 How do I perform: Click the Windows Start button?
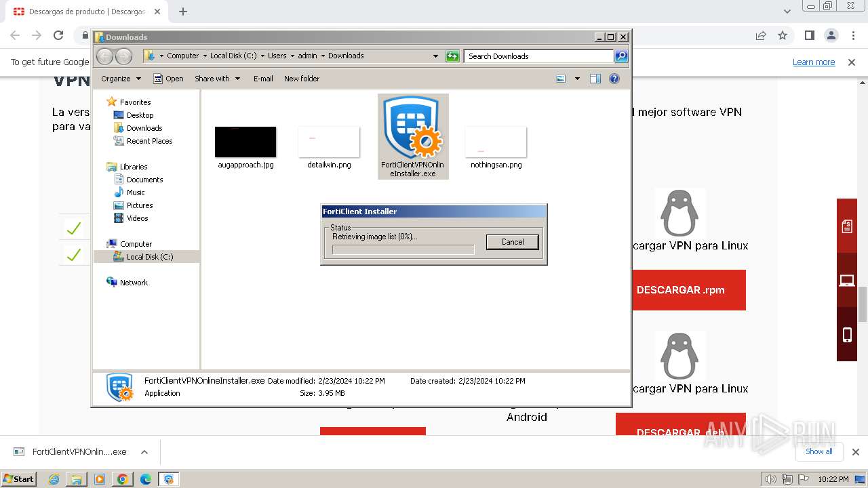click(19, 479)
